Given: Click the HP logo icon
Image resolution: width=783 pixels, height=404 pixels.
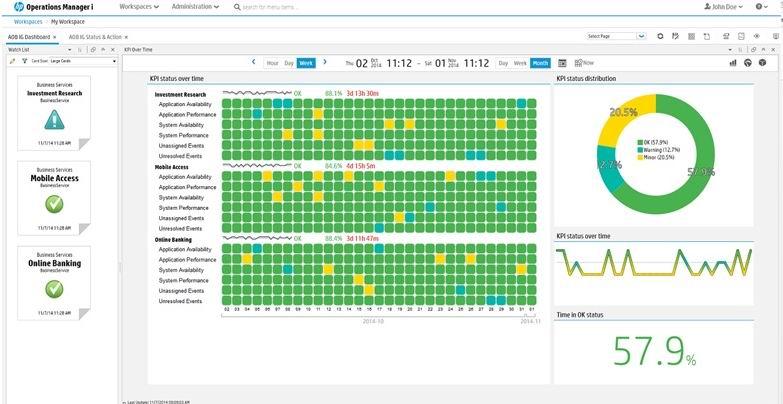Looking at the screenshot, I should click(19, 6).
